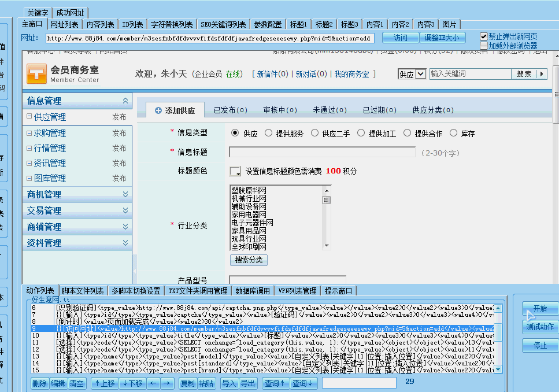Enable the 加载外部浏览器 checkbox

click(484, 46)
